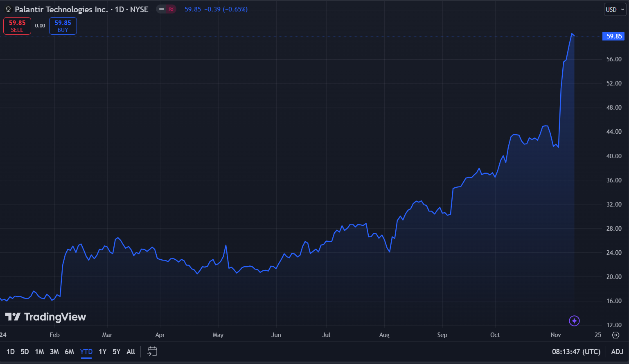
Task: Select the 1D time range
Action: click(11, 352)
